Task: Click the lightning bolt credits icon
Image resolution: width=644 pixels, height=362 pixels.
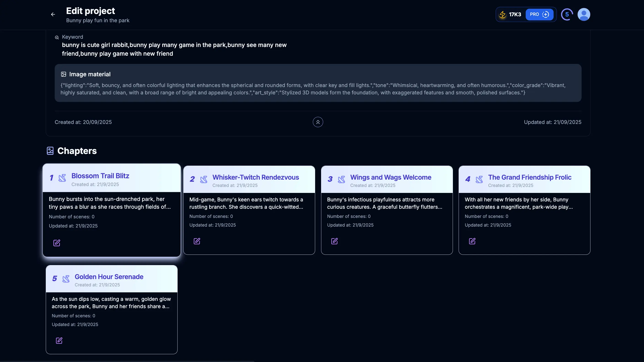Action: click(x=503, y=14)
